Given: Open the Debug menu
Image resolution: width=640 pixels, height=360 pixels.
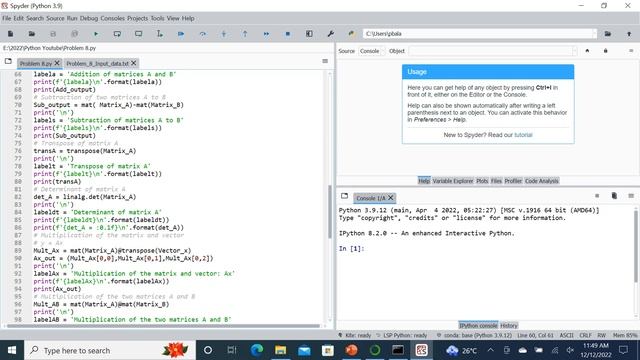Looking at the screenshot, I should pos(89,18).
